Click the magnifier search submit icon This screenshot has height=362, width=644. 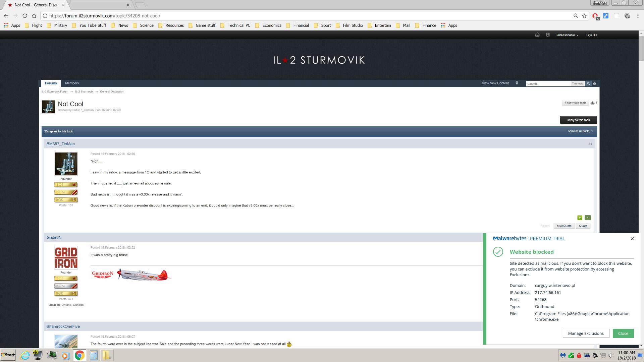tap(588, 83)
